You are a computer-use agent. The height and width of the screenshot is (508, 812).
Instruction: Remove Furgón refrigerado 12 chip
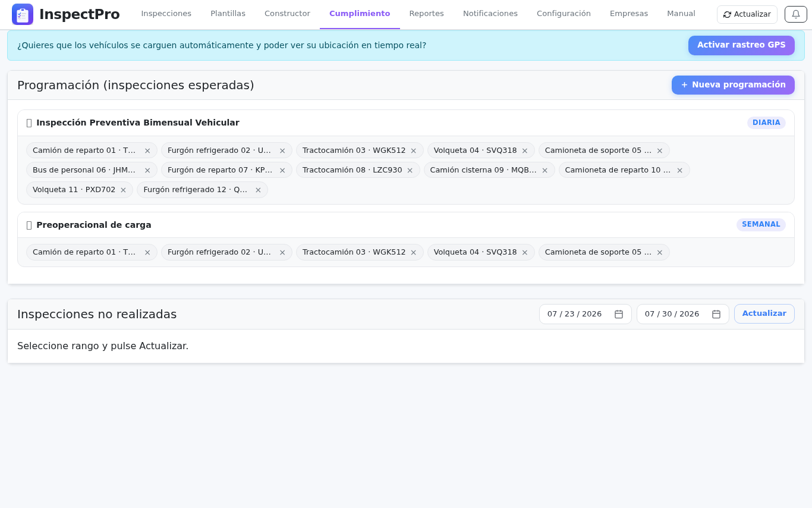[x=259, y=190]
